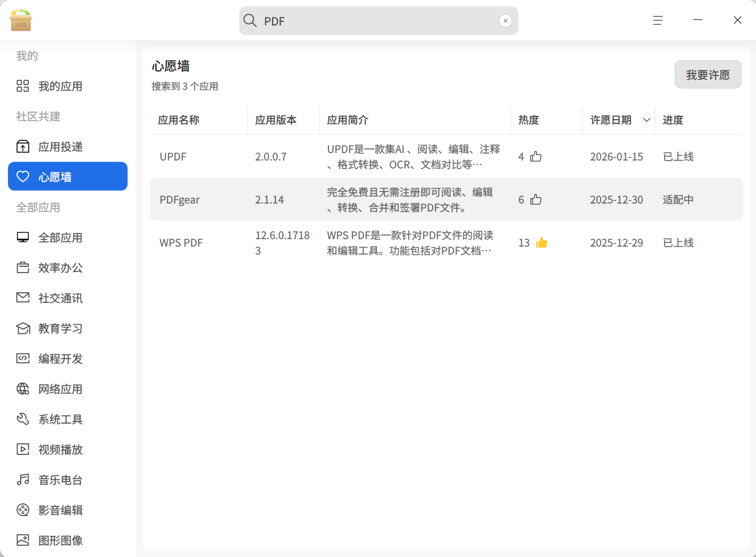756x557 pixels.
Task: Click the 视频播放 play icon
Action: click(23, 450)
